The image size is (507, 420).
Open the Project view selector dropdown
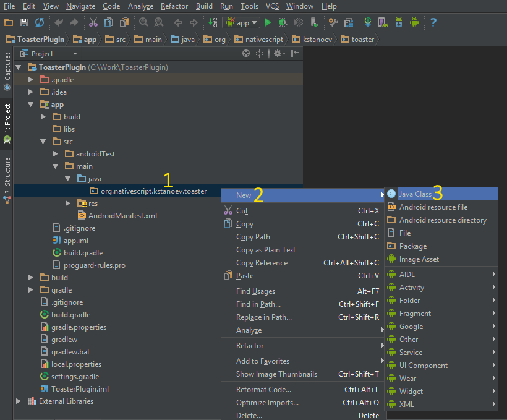(x=46, y=54)
